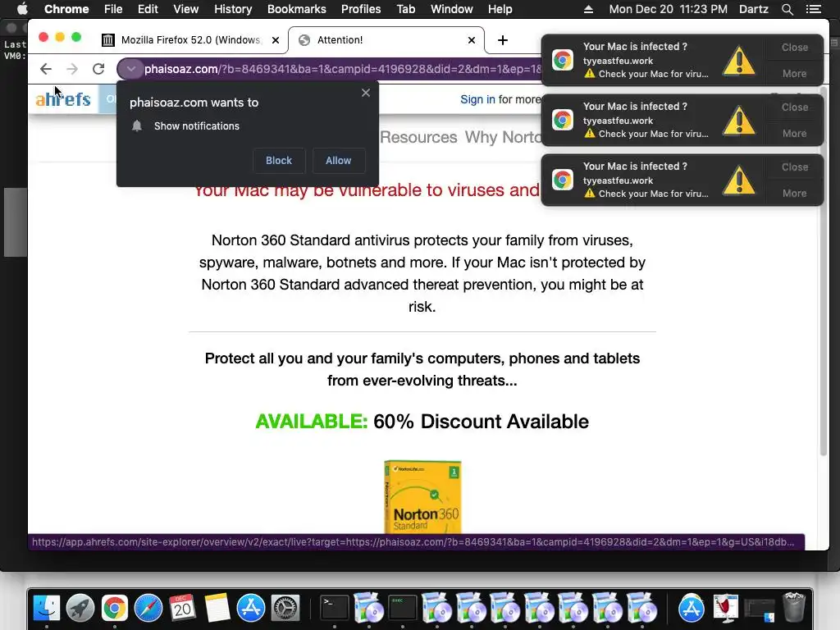Close the Mozilla Firefox 52.0 tab
This screenshot has width=840, height=630.
click(276, 40)
